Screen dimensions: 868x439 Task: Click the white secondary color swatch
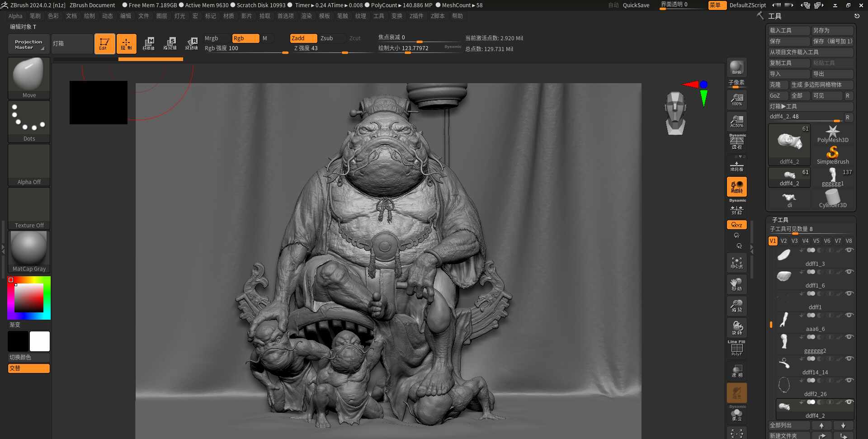[x=40, y=341]
